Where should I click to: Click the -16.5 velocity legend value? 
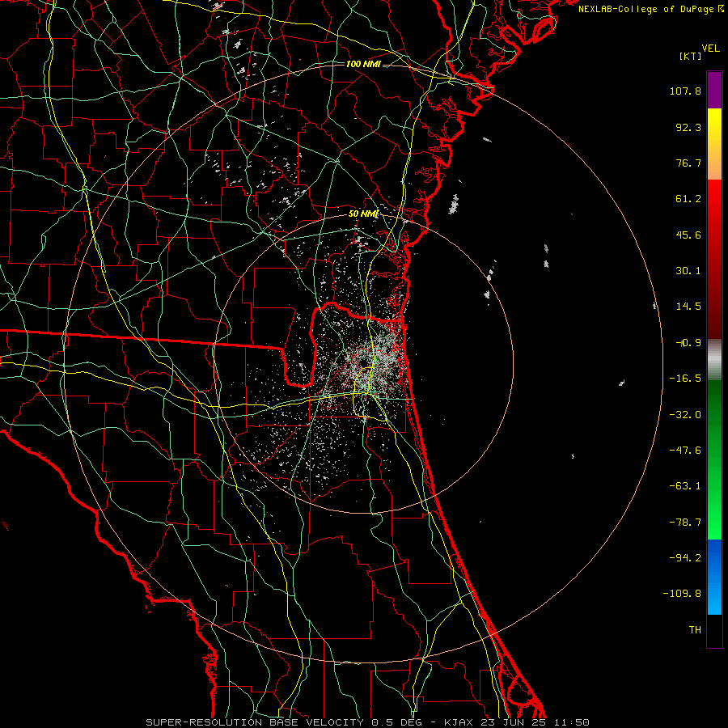click(685, 379)
